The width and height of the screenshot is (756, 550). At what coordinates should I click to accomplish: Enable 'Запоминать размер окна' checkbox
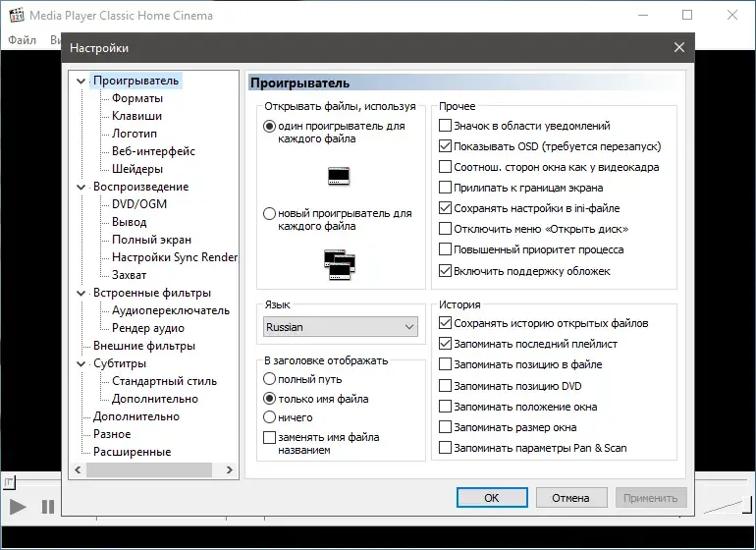[445, 427]
